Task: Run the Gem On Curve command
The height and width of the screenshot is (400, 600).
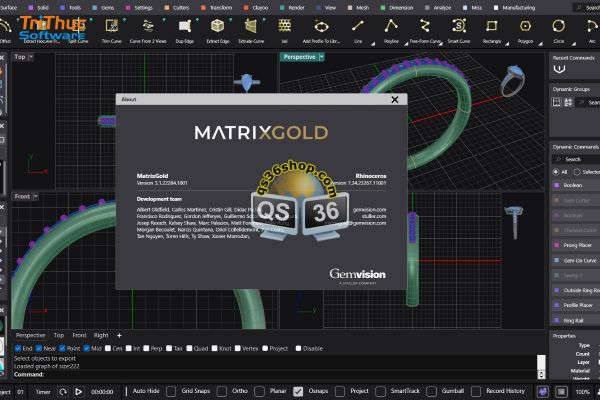Action: click(x=575, y=260)
